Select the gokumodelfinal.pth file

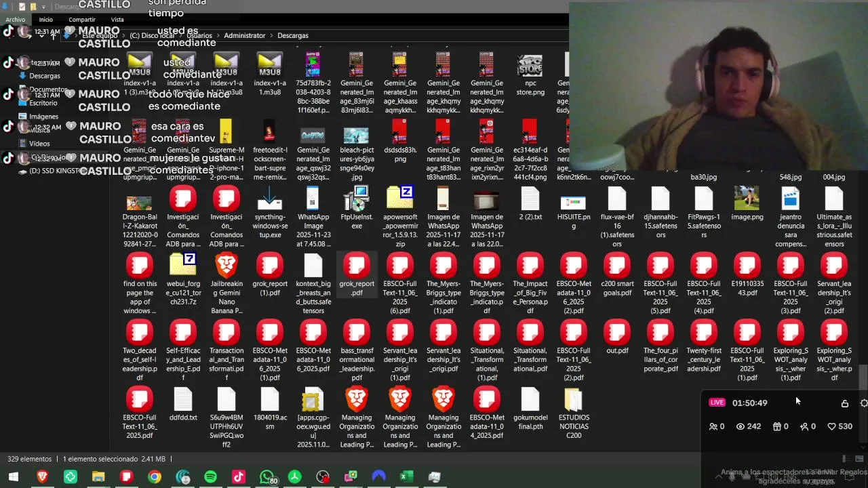click(x=530, y=409)
